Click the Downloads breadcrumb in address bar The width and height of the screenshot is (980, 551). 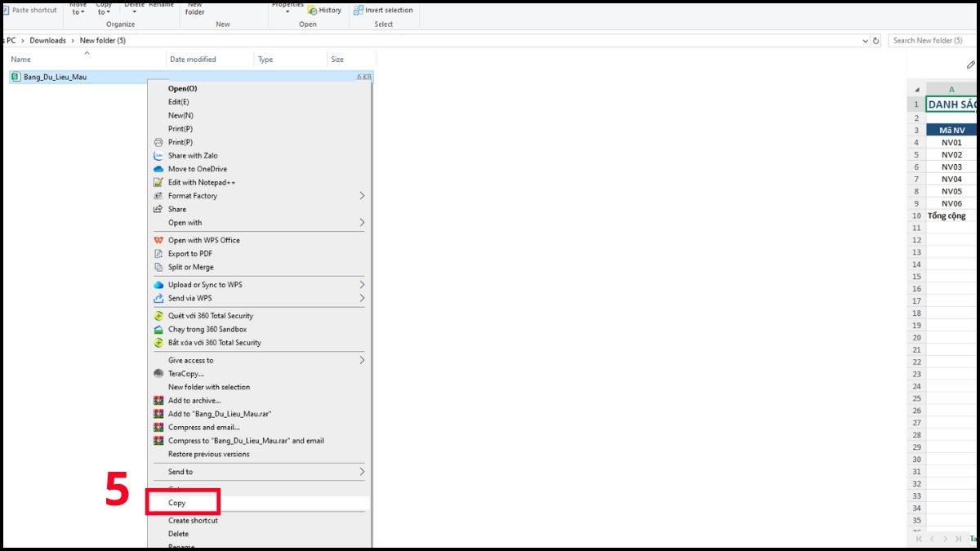48,40
